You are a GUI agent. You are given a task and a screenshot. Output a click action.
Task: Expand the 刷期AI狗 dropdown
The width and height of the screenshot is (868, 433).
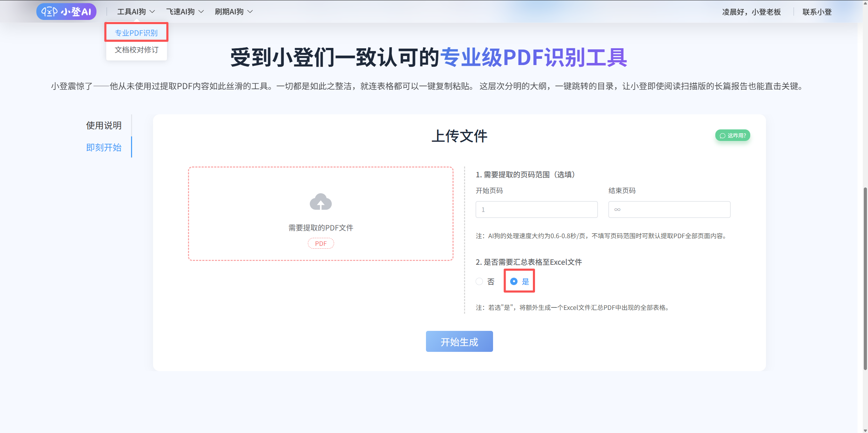point(233,12)
